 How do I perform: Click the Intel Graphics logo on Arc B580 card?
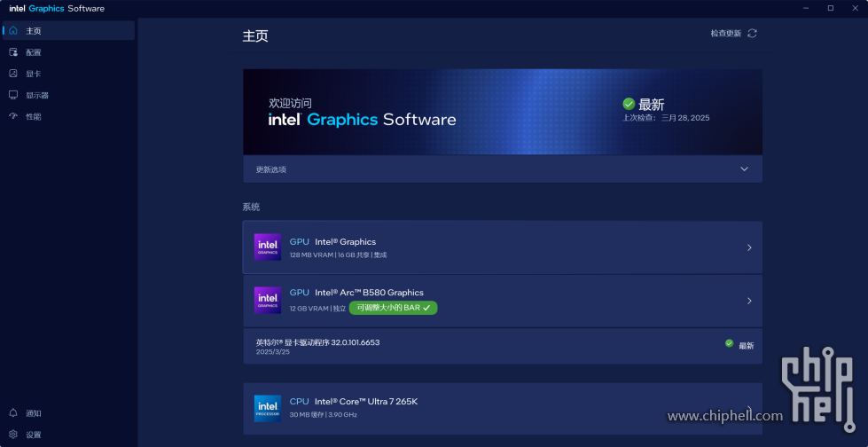point(268,300)
